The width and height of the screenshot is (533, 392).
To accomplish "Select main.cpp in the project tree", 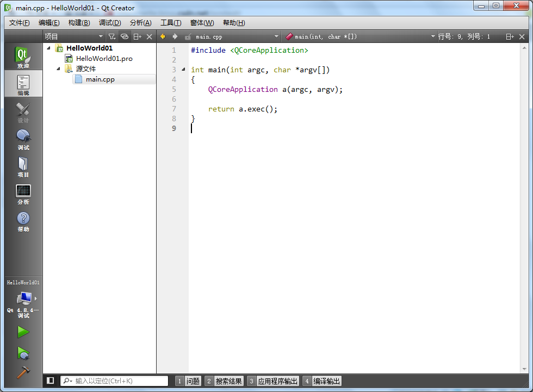I will click(x=100, y=79).
